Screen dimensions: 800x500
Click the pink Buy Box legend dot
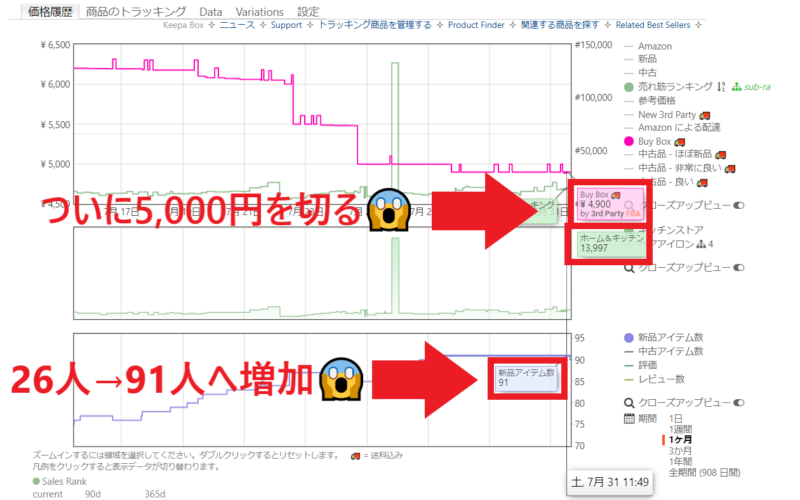tap(629, 141)
